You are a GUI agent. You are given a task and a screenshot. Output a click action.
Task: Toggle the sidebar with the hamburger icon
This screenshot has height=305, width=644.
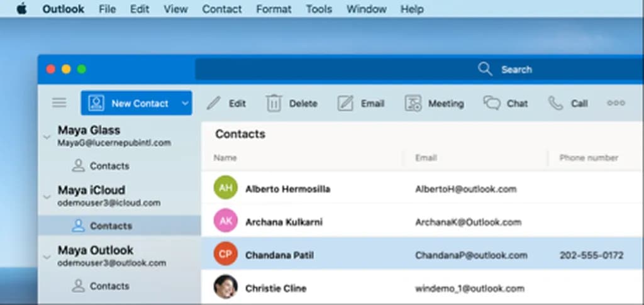coord(59,103)
